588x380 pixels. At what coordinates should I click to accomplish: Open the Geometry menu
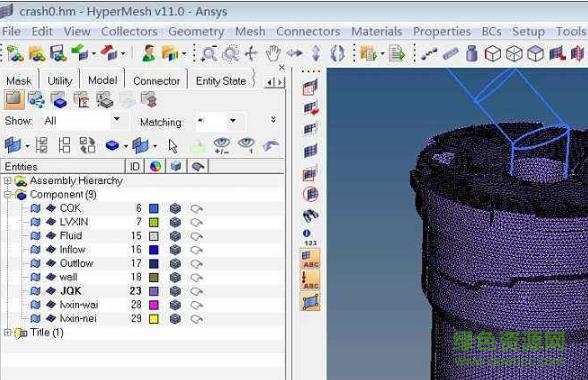pyautogui.click(x=196, y=32)
